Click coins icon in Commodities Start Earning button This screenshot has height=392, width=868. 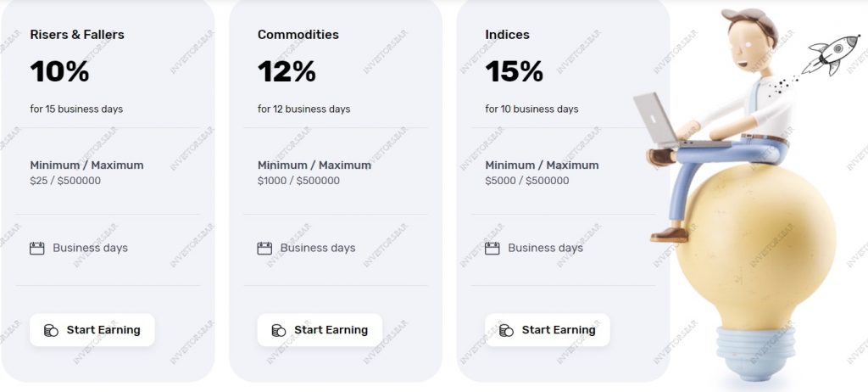click(x=278, y=330)
